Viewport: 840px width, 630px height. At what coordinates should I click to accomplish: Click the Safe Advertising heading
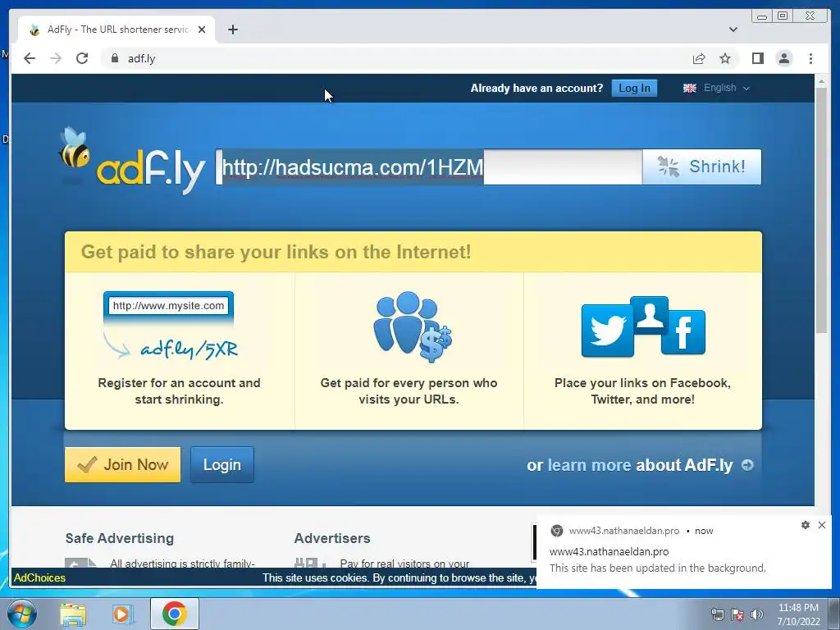120,538
